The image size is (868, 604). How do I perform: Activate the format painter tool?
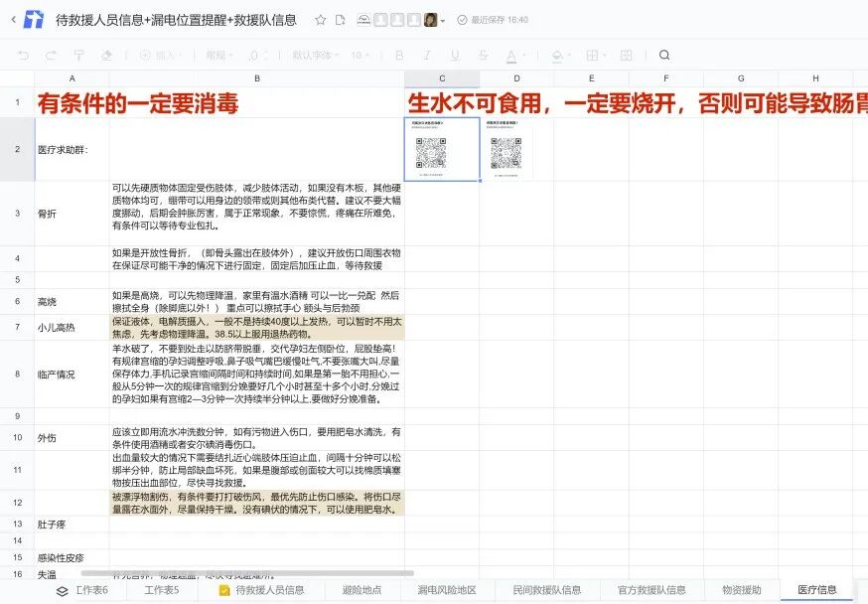[78, 55]
